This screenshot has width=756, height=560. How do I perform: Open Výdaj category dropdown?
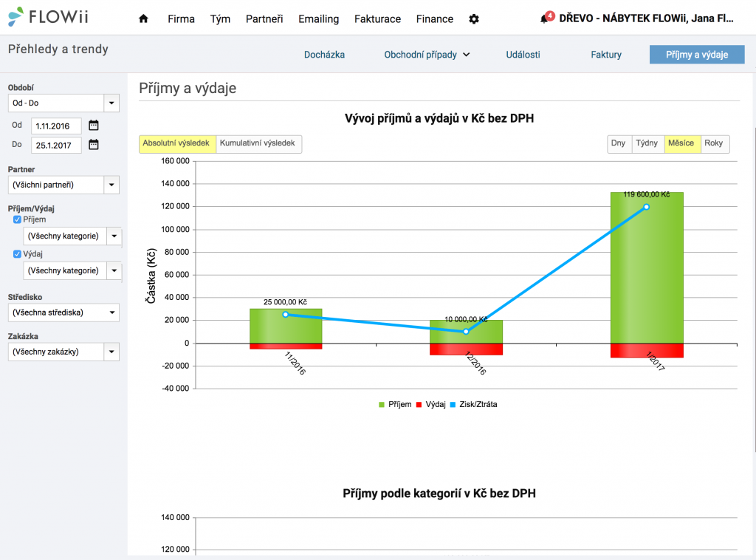tap(72, 270)
